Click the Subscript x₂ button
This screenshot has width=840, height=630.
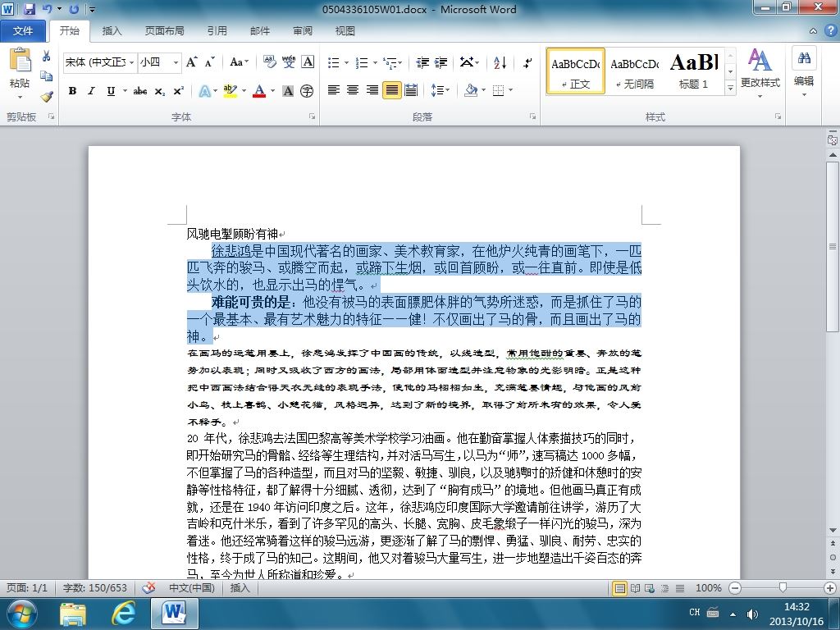point(160,91)
